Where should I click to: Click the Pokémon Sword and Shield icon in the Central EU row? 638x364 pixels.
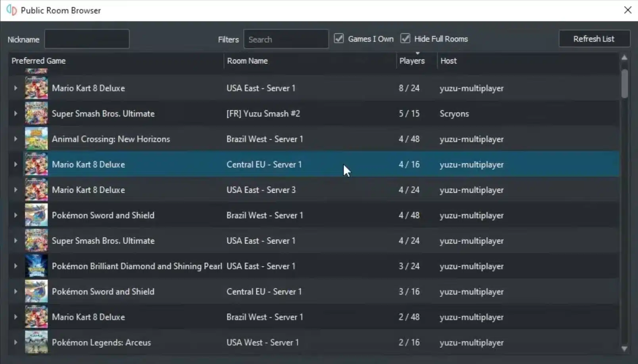tap(36, 291)
